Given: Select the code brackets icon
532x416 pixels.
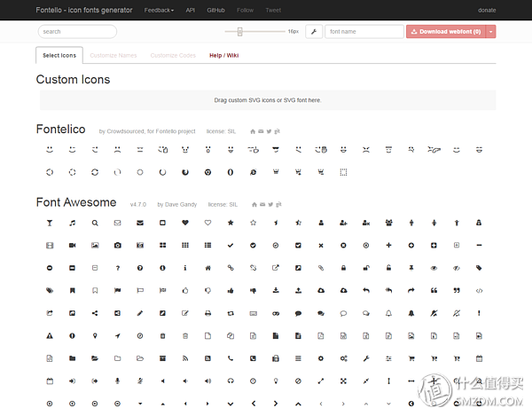Looking at the screenshot, I should click(479, 290).
